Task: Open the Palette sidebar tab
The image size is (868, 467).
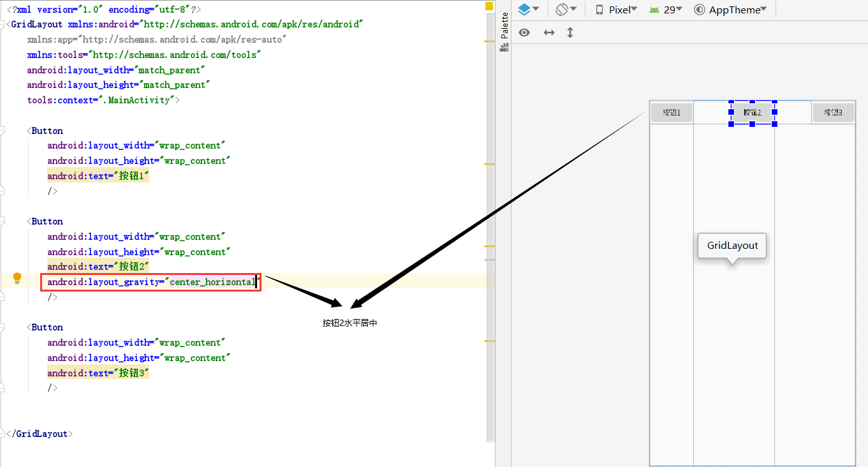Action: (x=504, y=26)
